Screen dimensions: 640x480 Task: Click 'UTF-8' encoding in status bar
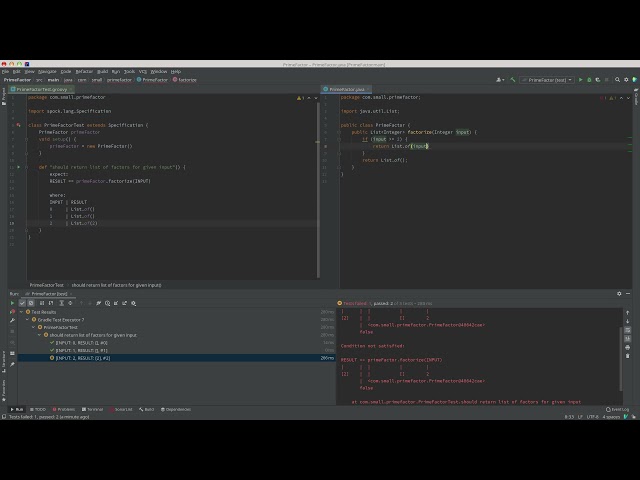[x=592, y=417]
